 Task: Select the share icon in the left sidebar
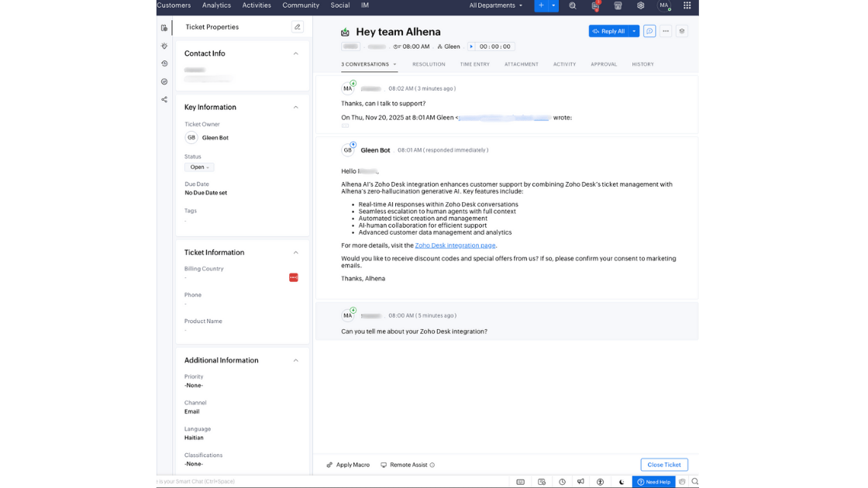[164, 99]
